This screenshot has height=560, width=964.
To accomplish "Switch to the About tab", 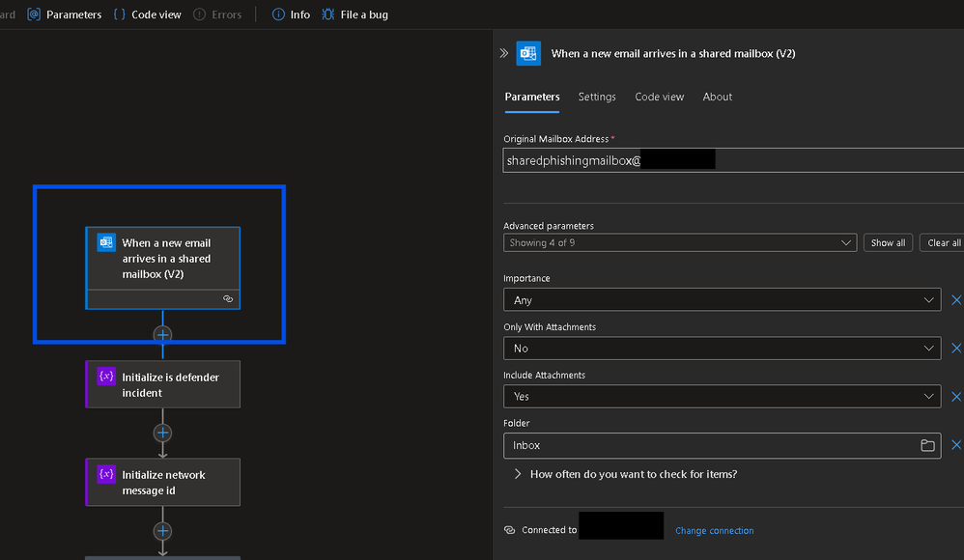I will (x=717, y=97).
